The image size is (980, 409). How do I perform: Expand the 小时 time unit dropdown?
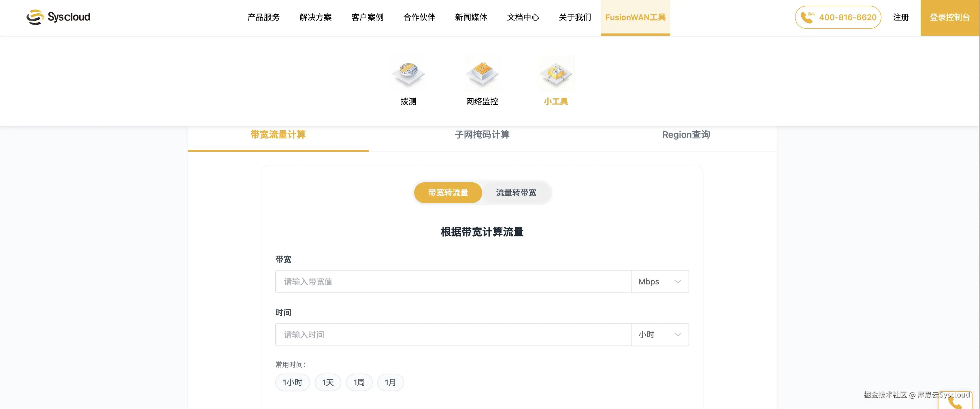(660, 335)
